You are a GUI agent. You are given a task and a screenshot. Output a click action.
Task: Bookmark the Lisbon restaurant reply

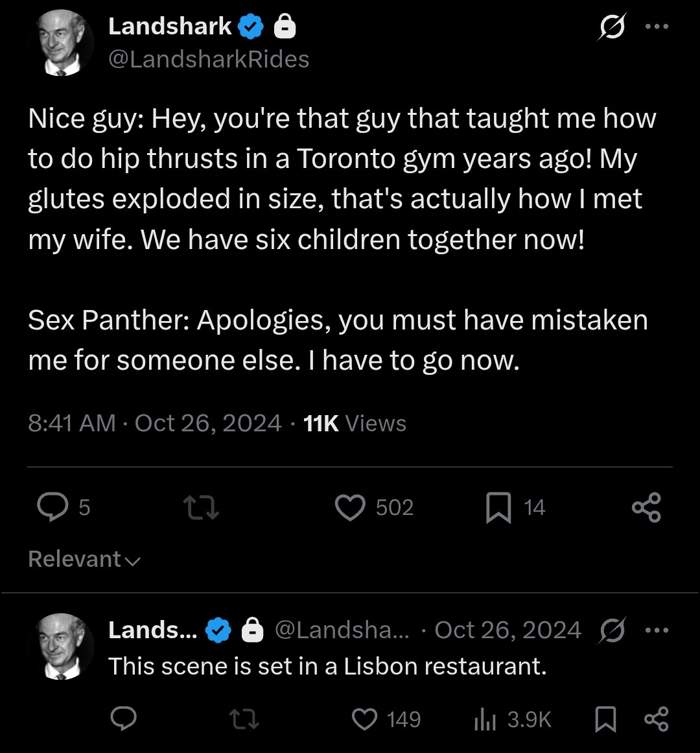coord(605,719)
